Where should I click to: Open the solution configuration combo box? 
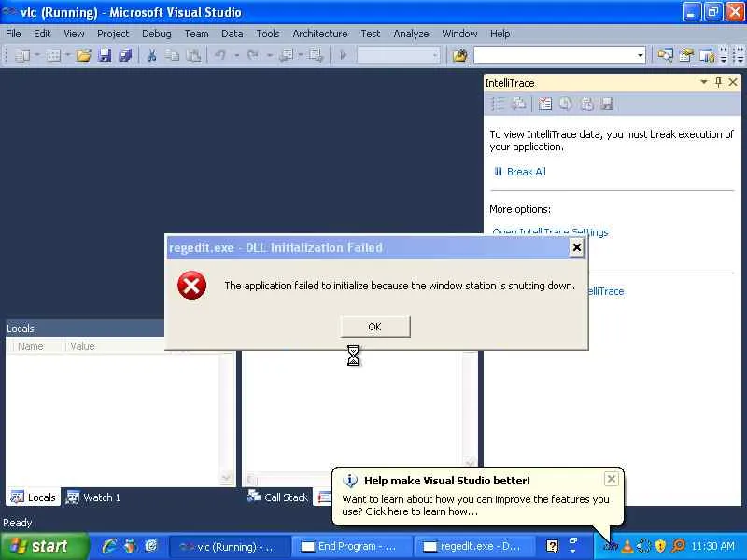click(399, 56)
